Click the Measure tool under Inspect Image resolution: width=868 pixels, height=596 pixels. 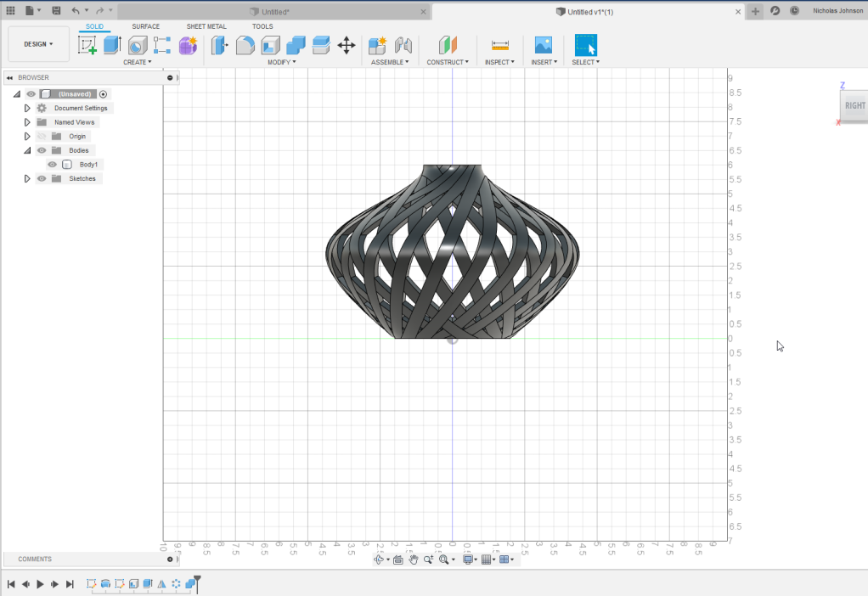tap(500, 45)
